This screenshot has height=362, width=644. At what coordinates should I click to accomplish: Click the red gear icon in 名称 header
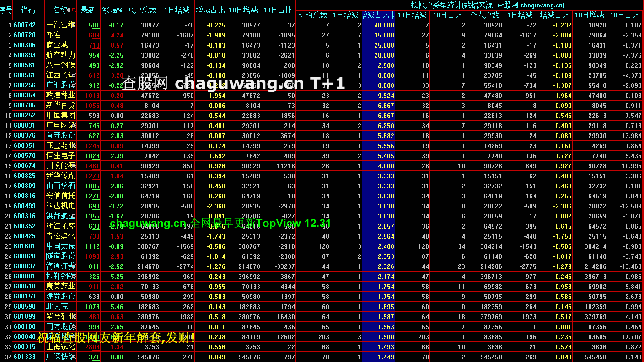click(x=74, y=10)
